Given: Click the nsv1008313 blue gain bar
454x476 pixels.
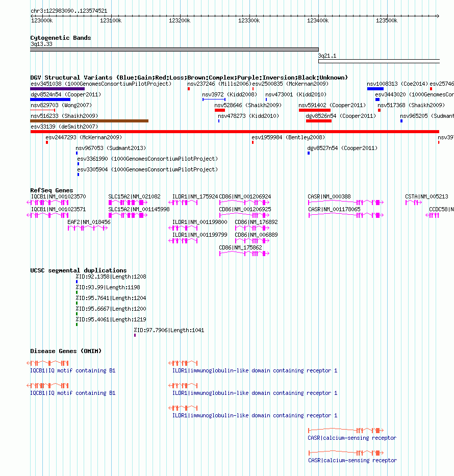Looking at the screenshot, I should pos(375,89).
